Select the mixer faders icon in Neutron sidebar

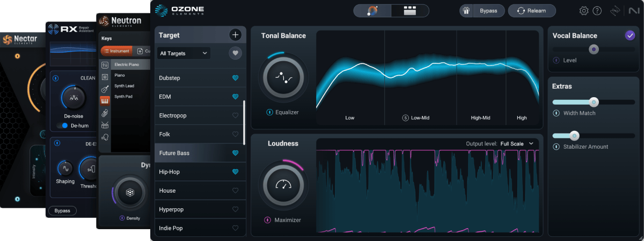pyautogui.click(x=105, y=65)
